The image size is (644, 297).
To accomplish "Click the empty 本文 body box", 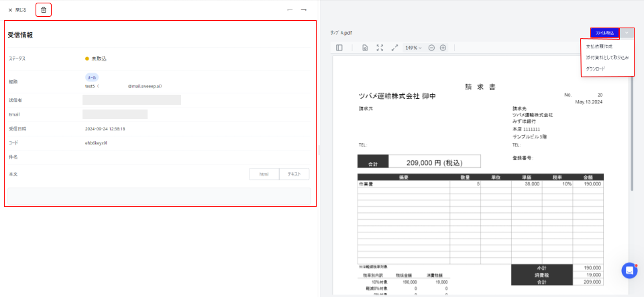I will tap(160, 196).
